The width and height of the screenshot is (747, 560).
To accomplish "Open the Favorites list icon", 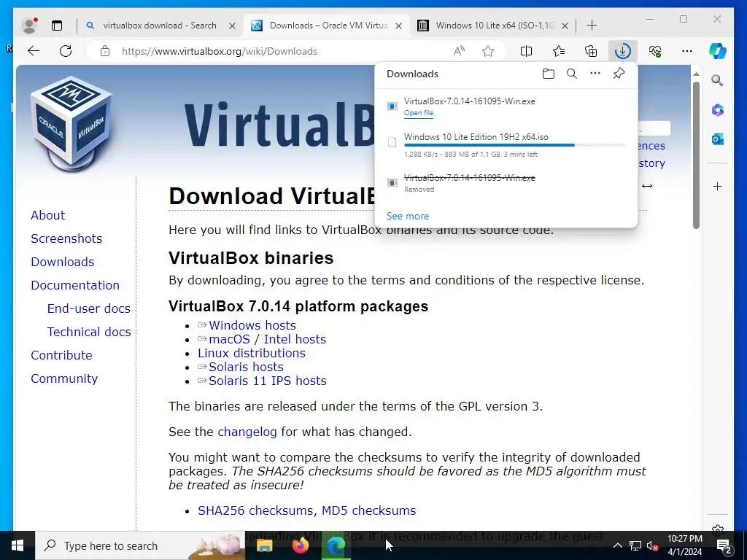I will click(558, 51).
